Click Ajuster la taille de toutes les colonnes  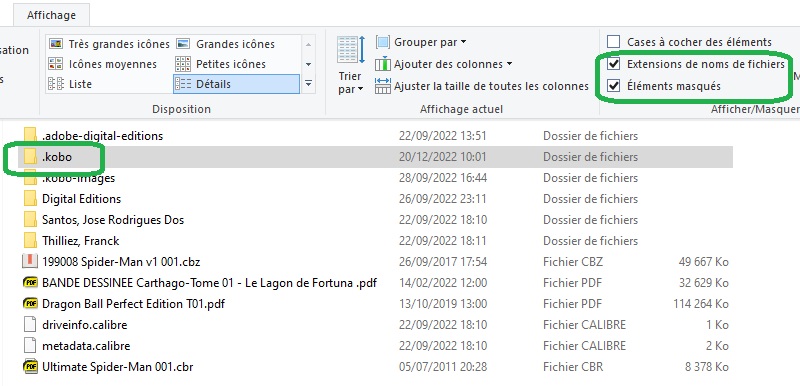click(x=482, y=86)
